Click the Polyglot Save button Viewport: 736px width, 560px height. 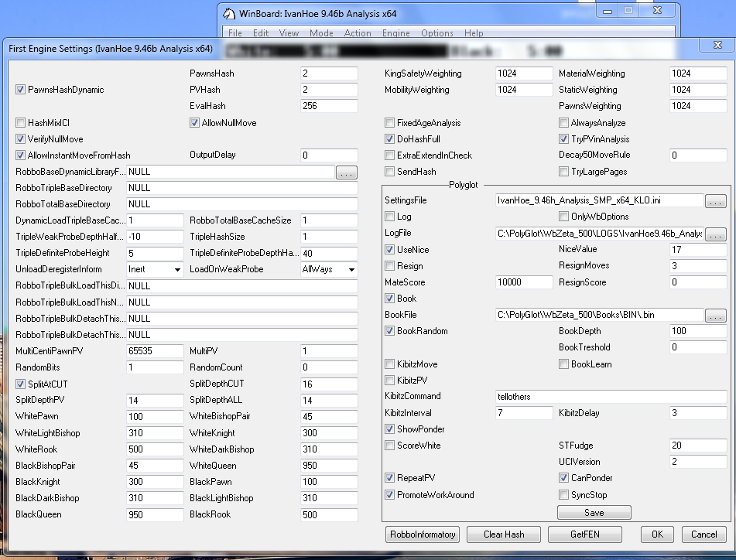(x=594, y=513)
